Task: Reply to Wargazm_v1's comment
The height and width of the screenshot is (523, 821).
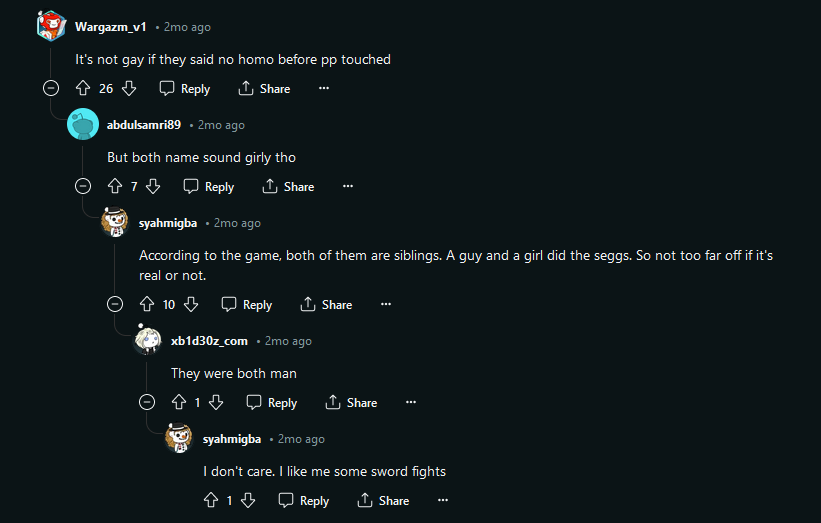Action: coord(185,89)
